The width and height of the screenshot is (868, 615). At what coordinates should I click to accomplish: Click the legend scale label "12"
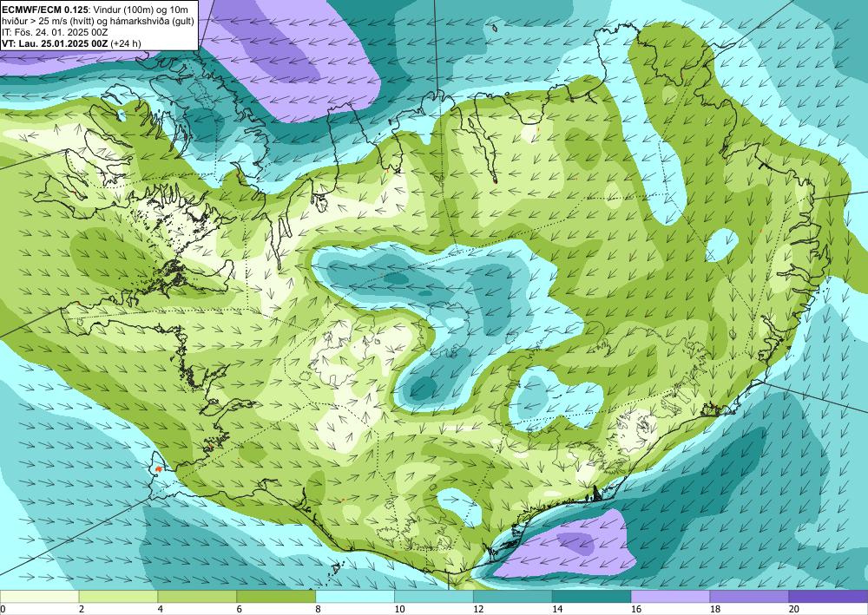(478, 610)
